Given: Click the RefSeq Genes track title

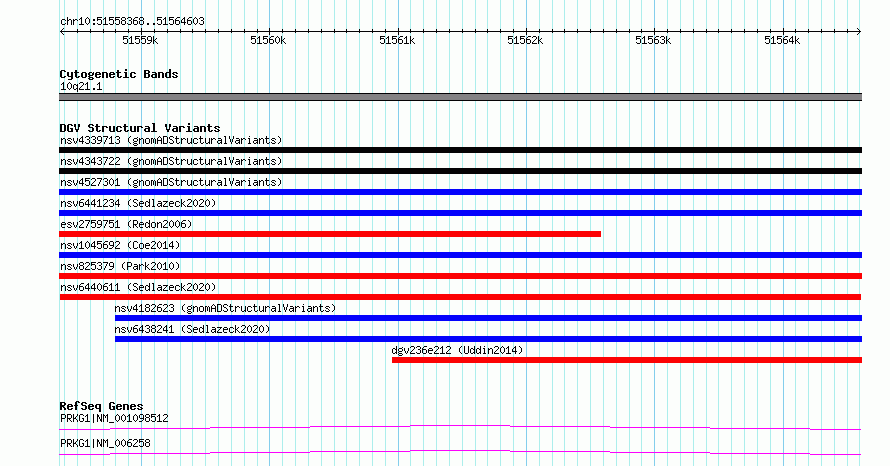Looking at the screenshot, I should click(101, 406).
